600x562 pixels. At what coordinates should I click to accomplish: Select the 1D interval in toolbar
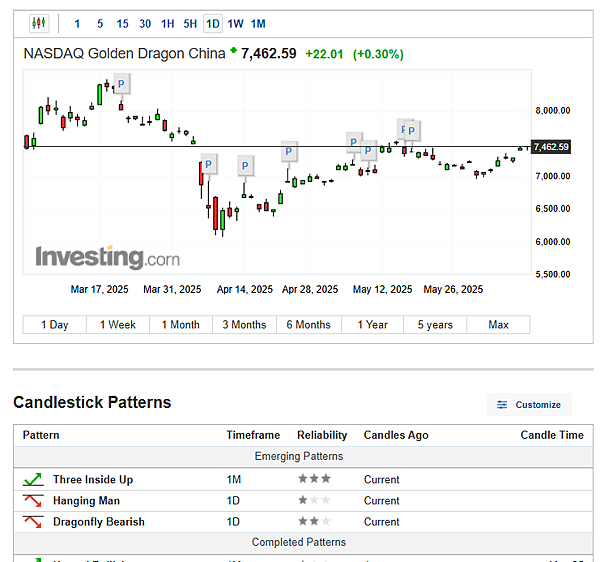click(x=213, y=23)
